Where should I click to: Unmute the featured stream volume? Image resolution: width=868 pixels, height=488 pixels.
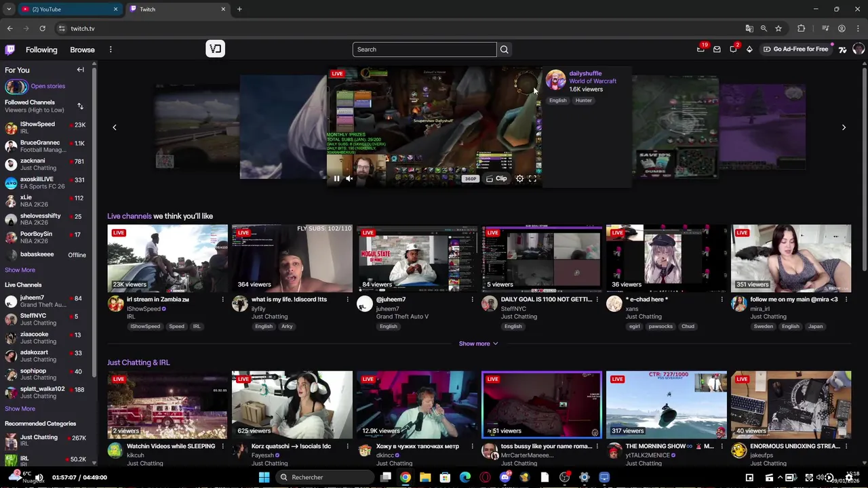tap(349, 179)
